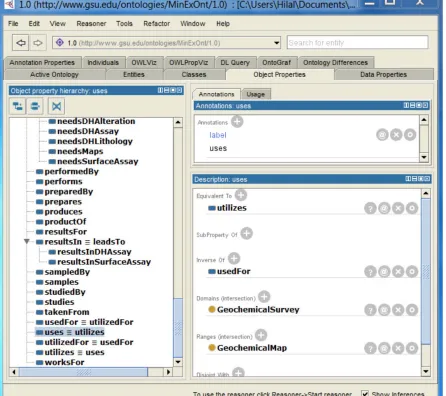Select the needsMaps property
This screenshot has height=396, width=446.
pyautogui.click(x=80, y=151)
